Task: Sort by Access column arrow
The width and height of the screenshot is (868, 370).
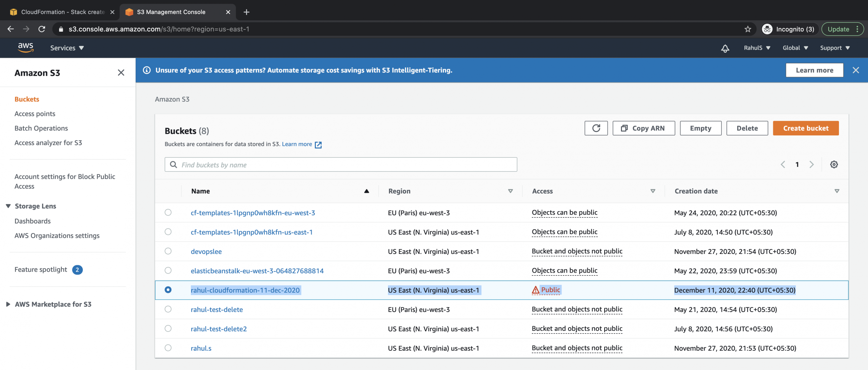Action: click(653, 191)
